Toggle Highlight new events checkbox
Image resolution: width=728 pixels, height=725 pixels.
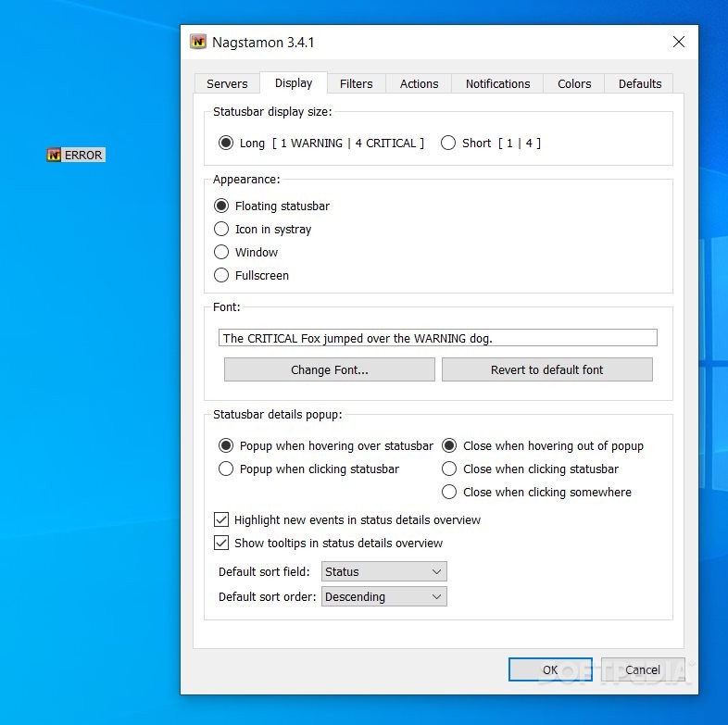tap(221, 519)
